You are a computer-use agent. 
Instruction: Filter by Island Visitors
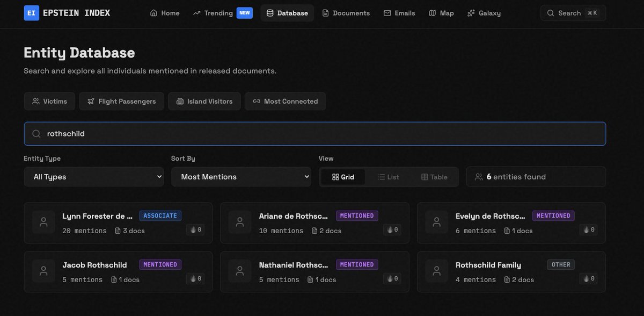[204, 101]
